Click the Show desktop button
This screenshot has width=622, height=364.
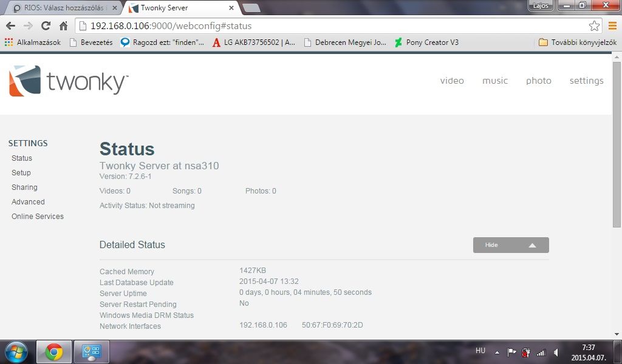[617, 352]
